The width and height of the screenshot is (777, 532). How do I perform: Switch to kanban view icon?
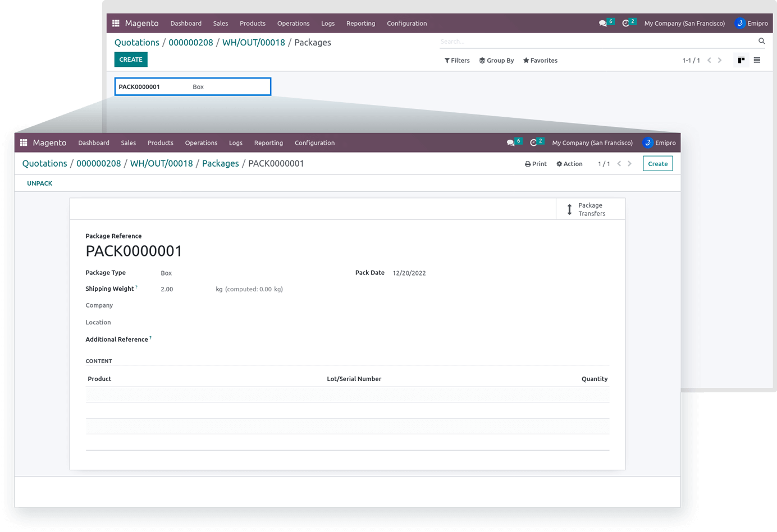click(x=741, y=60)
